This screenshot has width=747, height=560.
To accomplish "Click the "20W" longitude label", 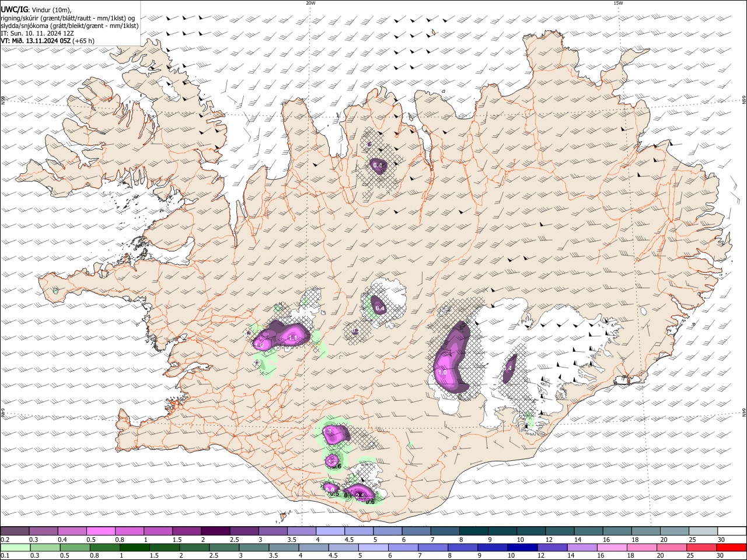I will pyautogui.click(x=310, y=3).
